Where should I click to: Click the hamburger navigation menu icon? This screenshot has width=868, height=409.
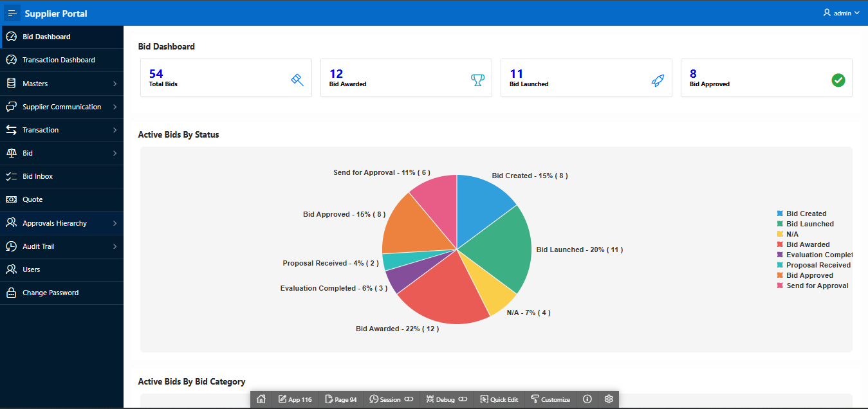pos(12,13)
